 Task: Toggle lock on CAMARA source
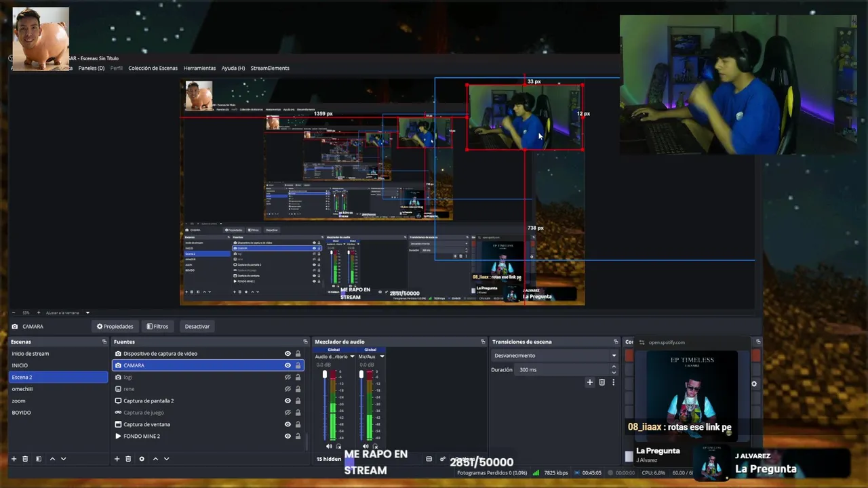[x=298, y=365]
